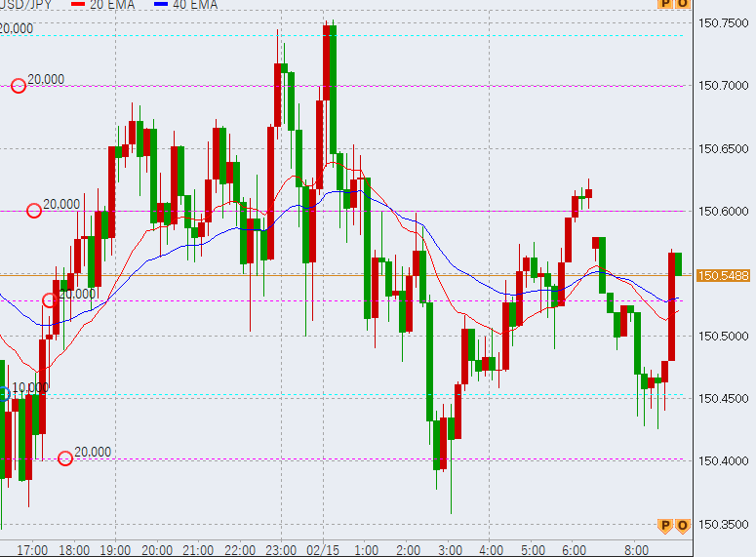
Task: Click the 8:00 label on time axis
Action: coord(636,549)
